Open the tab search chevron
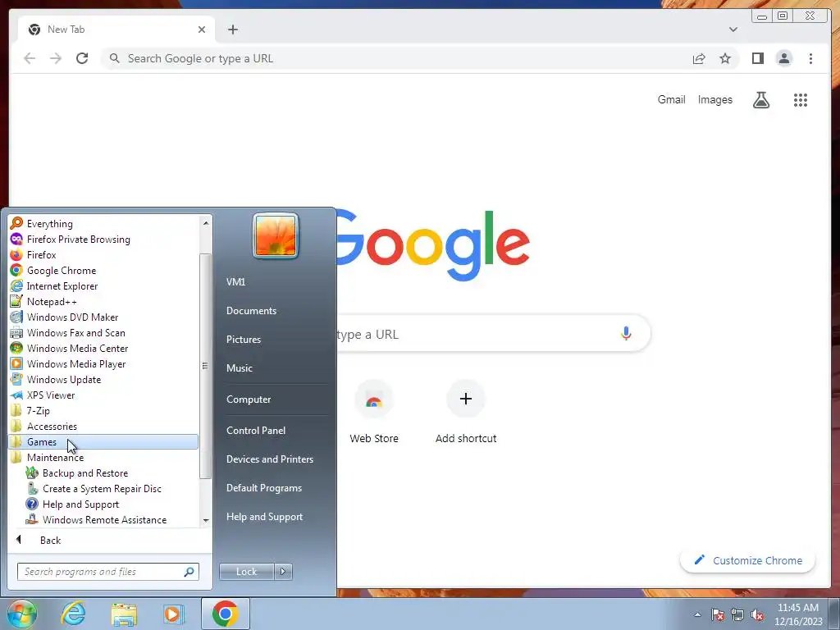The width and height of the screenshot is (840, 630). 733,30
